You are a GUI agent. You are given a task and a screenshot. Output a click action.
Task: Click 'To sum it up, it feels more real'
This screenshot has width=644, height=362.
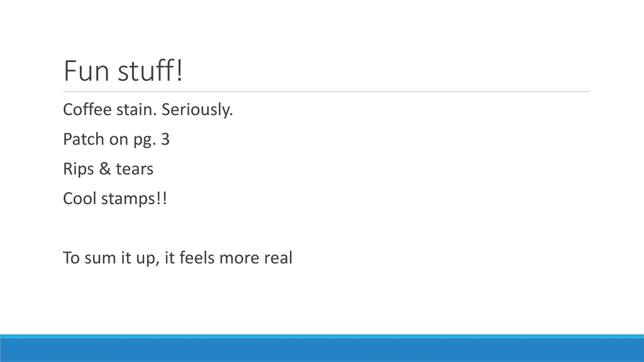tap(178, 258)
